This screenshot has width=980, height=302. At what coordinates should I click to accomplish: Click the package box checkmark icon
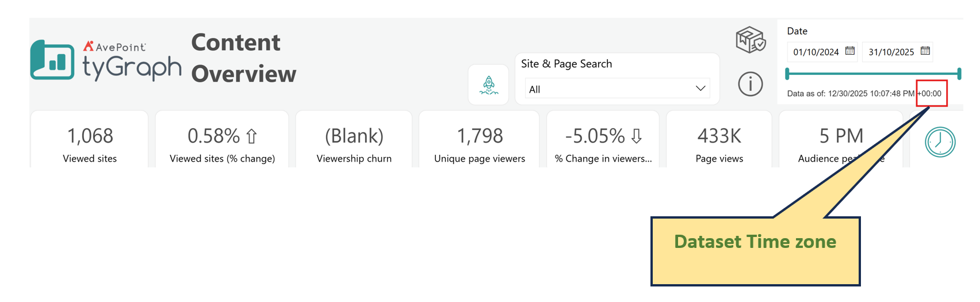coord(751,40)
